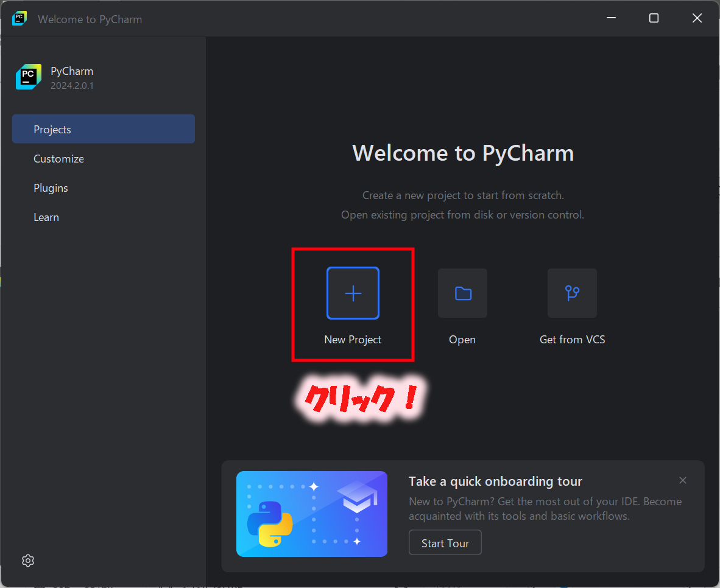
Task: Click the Get from VCS branch icon
Action: (x=572, y=293)
